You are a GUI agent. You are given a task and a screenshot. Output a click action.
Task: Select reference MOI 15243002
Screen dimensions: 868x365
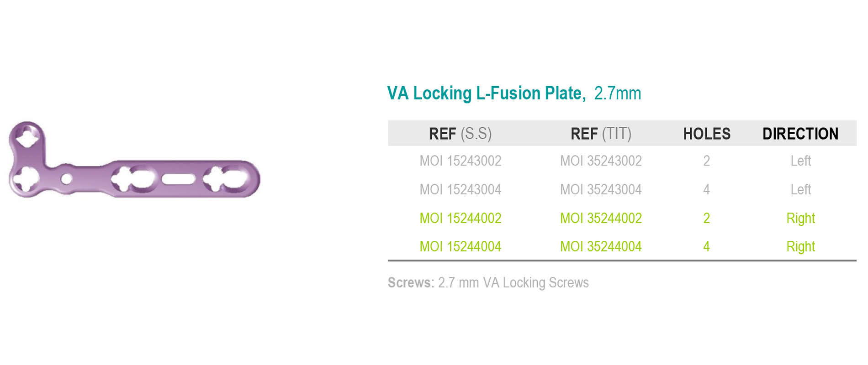click(460, 161)
